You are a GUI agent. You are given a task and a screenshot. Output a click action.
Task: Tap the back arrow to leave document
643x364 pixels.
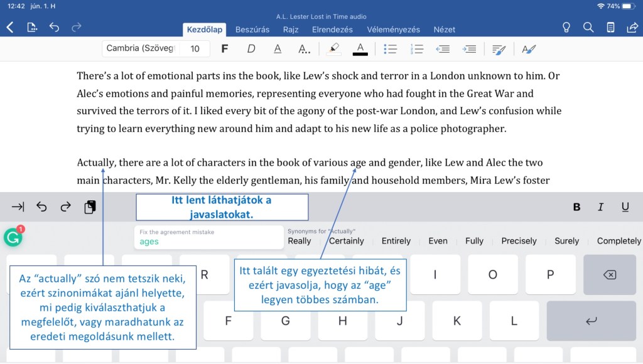click(x=10, y=28)
